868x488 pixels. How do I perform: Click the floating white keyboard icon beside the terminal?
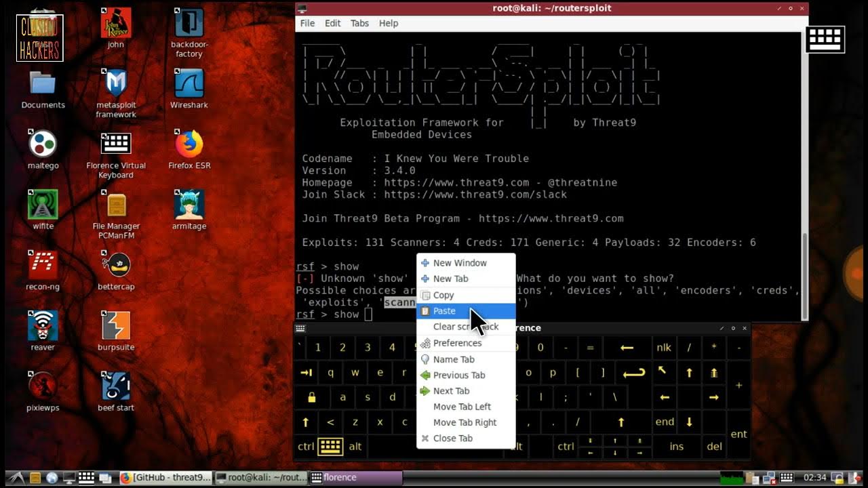pyautogui.click(x=825, y=39)
